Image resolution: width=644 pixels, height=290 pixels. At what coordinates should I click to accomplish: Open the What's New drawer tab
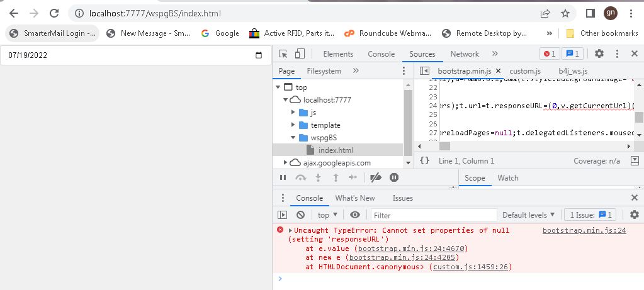coord(355,198)
